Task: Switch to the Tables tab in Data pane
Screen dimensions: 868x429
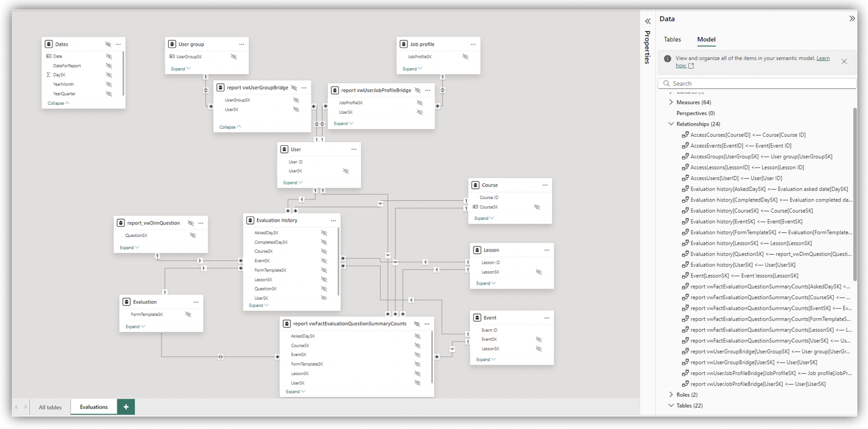Action: point(672,40)
